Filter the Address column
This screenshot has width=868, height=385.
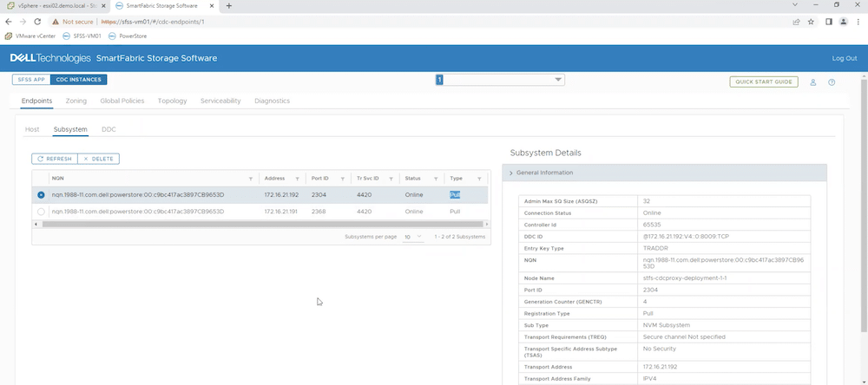pyautogui.click(x=297, y=179)
